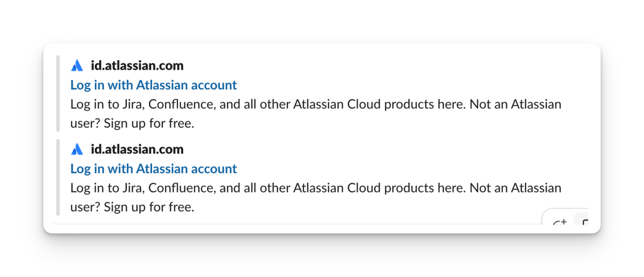This screenshot has width=644, height=277.
Task: Click the second id.atlassian.com site name
Action: [x=137, y=149]
